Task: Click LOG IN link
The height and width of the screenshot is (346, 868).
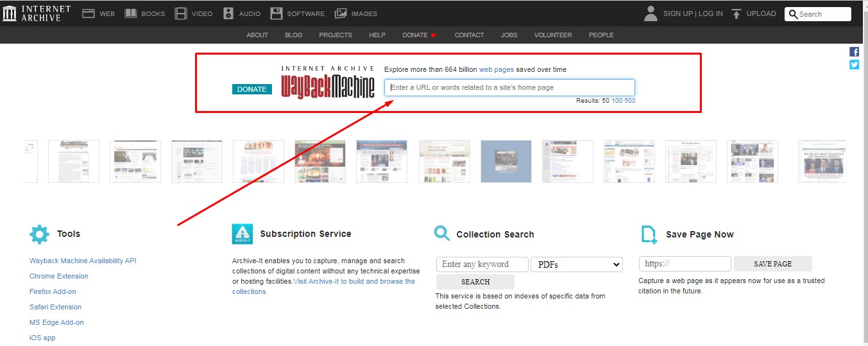Action: [711, 13]
